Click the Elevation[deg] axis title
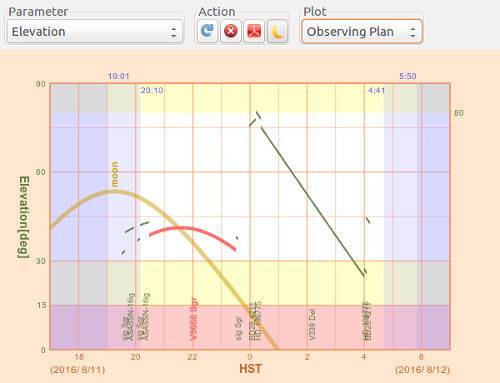Screen dimensions: 500x383 click(x=24, y=217)
